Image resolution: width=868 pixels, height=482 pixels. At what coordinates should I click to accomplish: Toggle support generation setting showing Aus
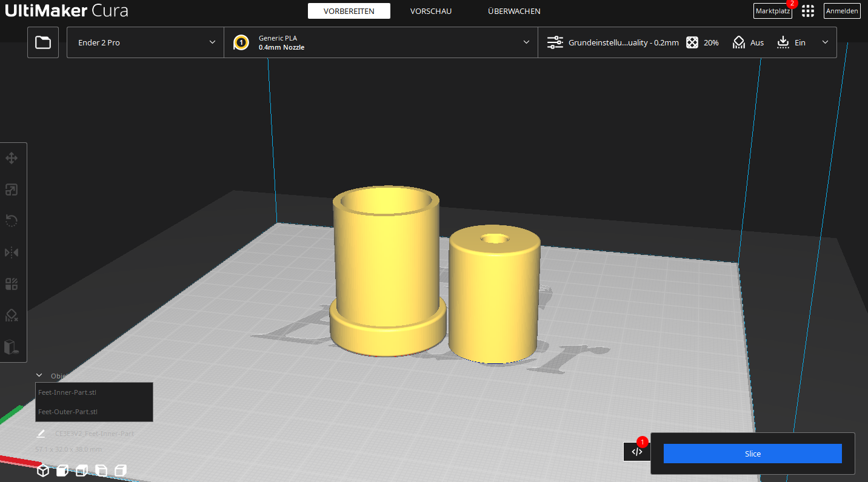point(747,42)
